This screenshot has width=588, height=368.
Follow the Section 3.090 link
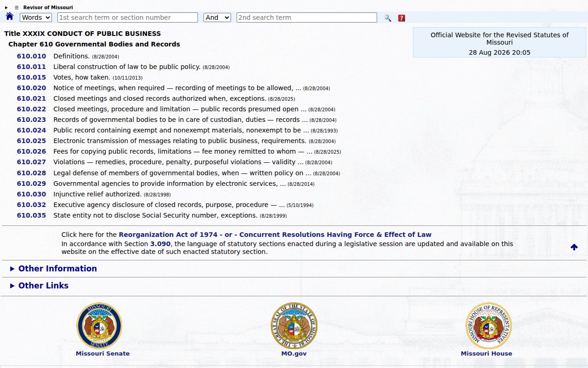pos(160,244)
